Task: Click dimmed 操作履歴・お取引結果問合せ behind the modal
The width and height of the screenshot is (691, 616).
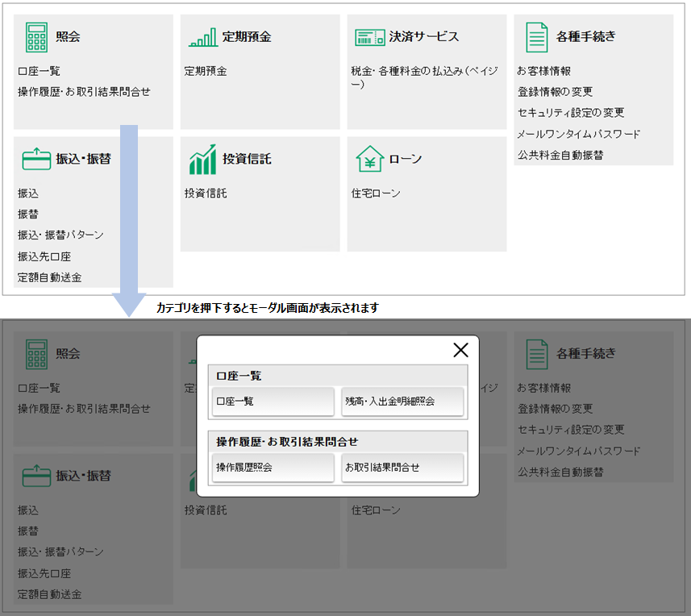Action: click(84, 409)
